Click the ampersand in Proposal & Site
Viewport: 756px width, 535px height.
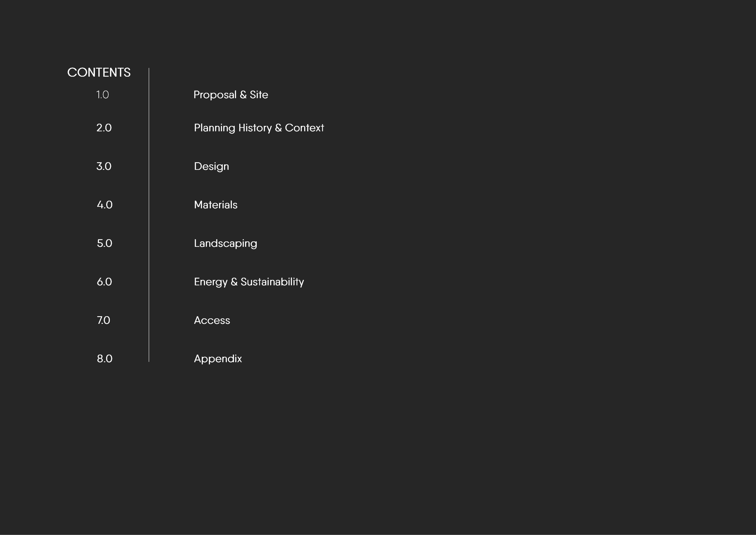pos(243,95)
